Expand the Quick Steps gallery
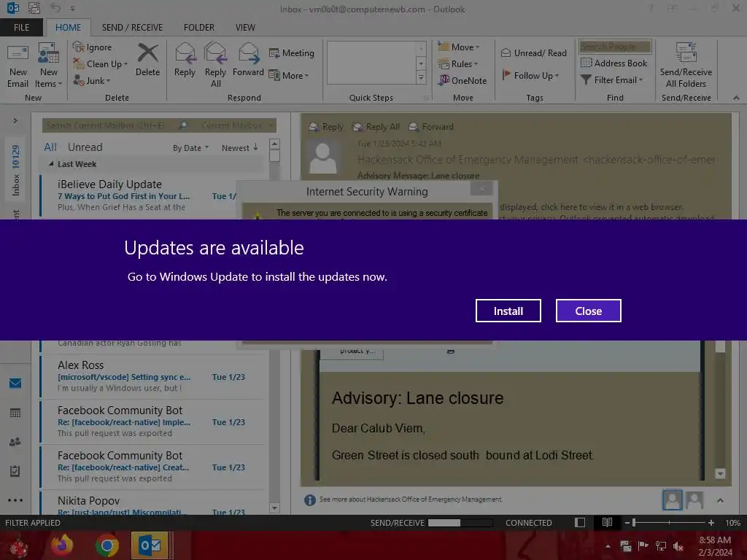The height and width of the screenshot is (560, 747). [x=421, y=78]
